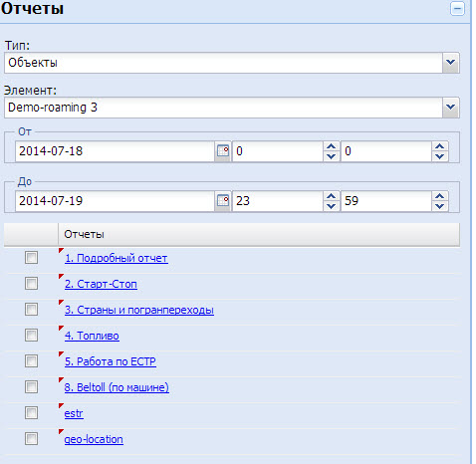Expand the Тип dropdown list

[x=450, y=63]
